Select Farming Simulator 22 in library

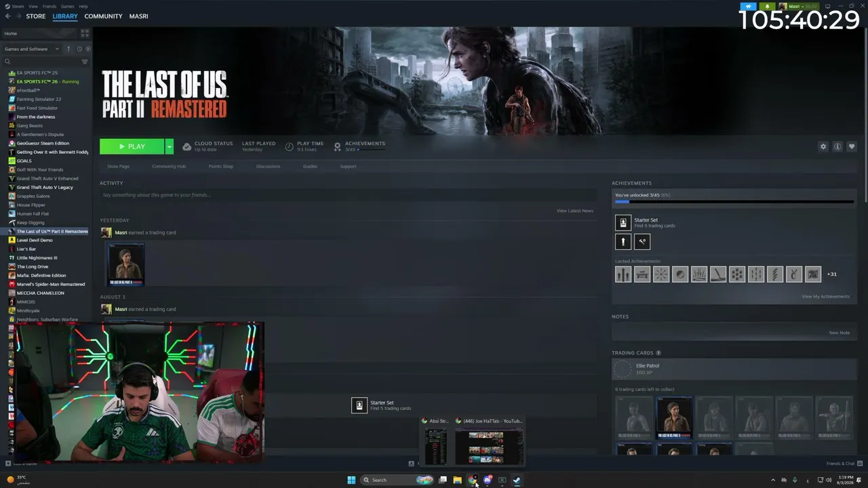coord(39,99)
